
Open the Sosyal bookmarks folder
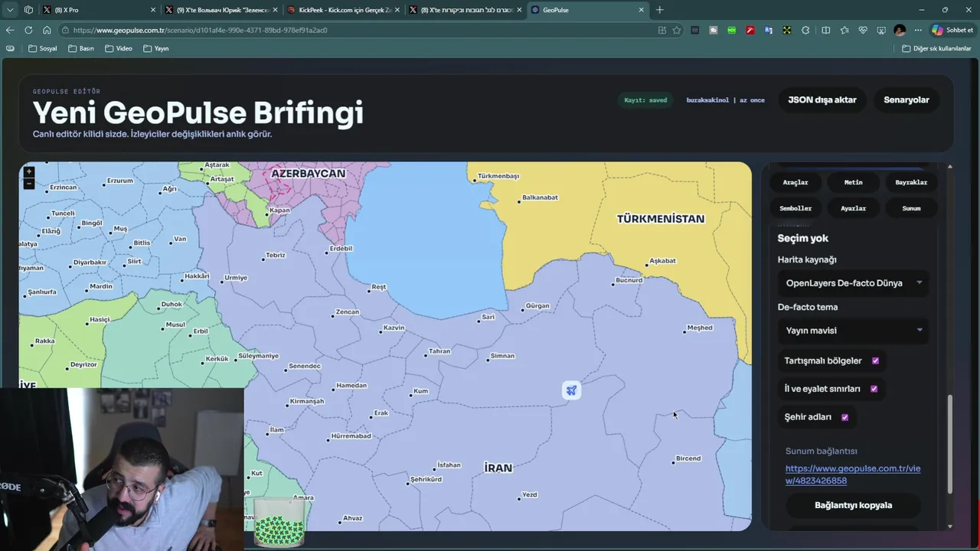43,48
